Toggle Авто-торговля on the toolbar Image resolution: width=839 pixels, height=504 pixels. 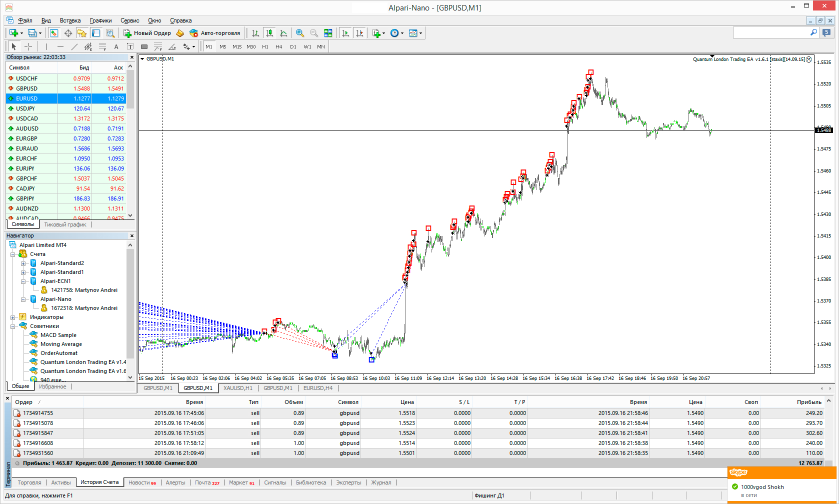pos(215,33)
